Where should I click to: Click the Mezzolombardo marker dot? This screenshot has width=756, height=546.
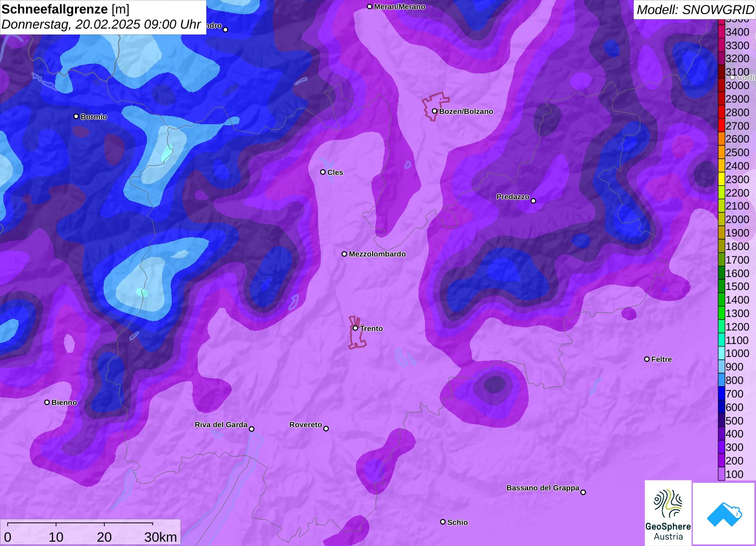pyautogui.click(x=344, y=254)
